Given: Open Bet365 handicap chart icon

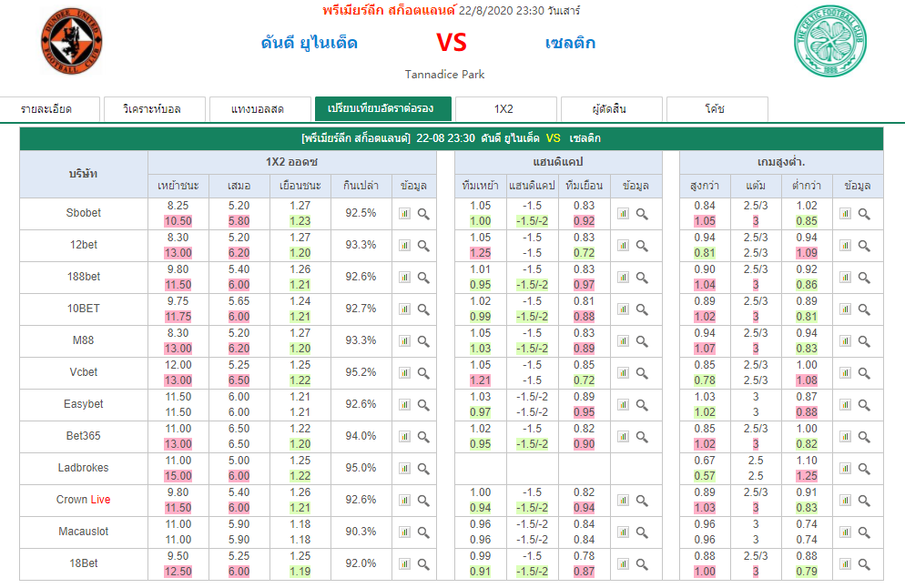Looking at the screenshot, I should [x=624, y=437].
